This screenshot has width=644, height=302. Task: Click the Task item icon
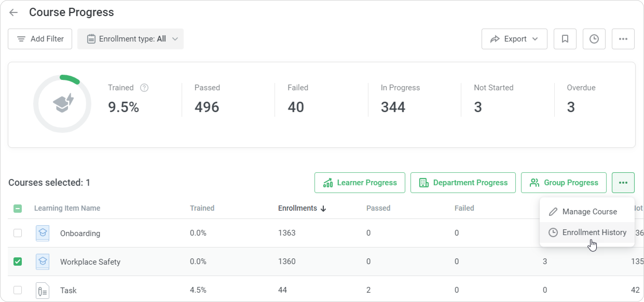tap(43, 290)
